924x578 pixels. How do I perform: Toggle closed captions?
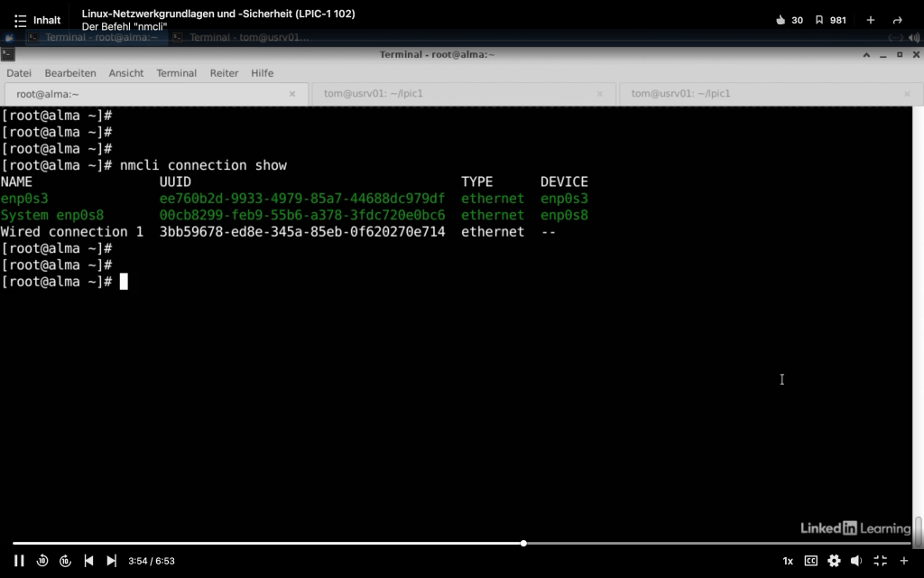click(x=810, y=561)
